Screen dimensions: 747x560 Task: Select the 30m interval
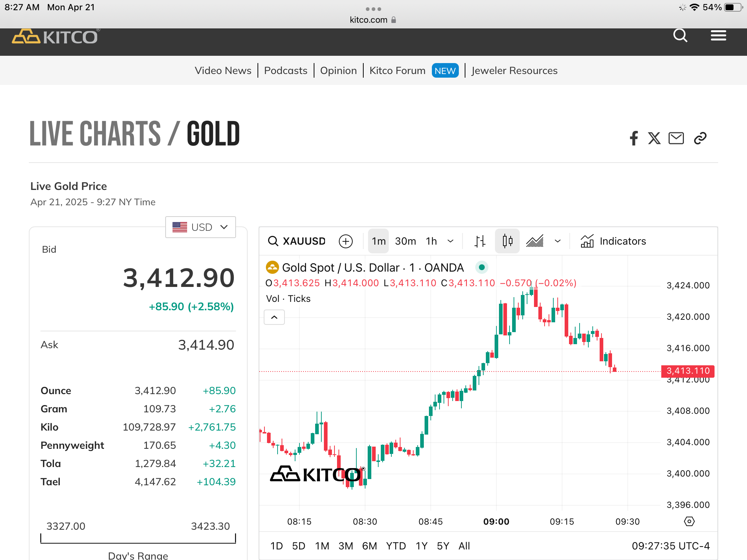click(x=406, y=241)
